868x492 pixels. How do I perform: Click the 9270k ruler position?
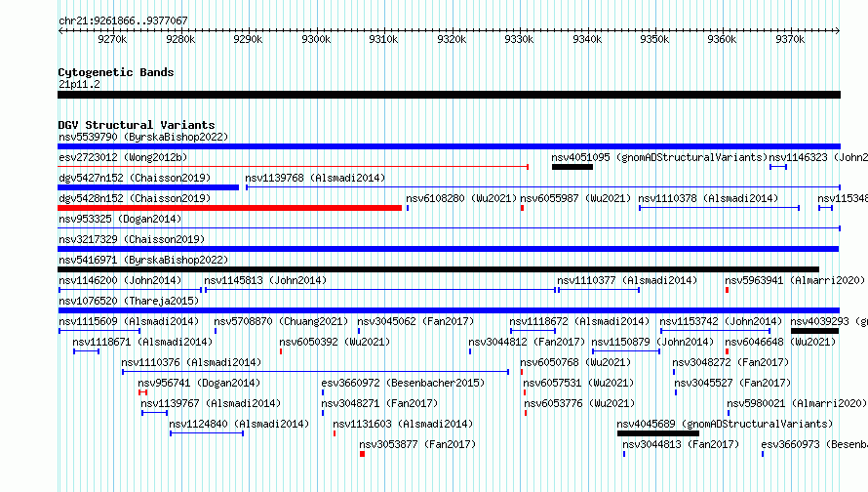coord(112,39)
